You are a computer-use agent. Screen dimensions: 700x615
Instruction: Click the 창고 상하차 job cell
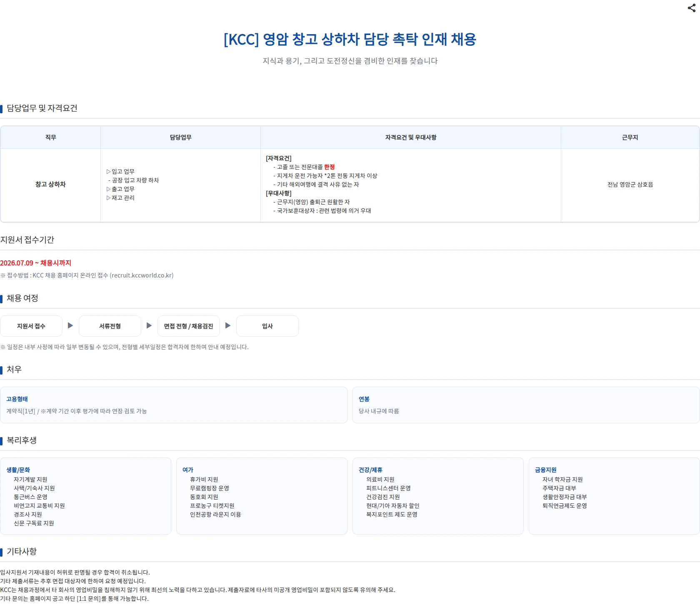(50, 185)
